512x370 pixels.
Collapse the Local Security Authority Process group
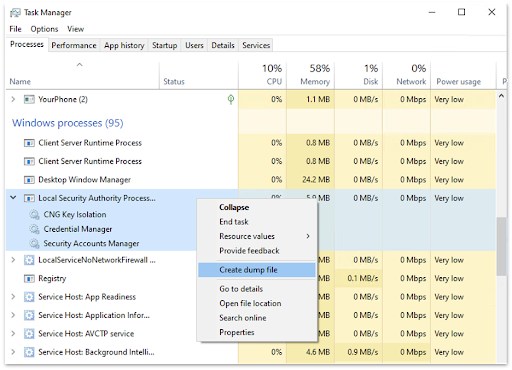pyautogui.click(x=13, y=198)
